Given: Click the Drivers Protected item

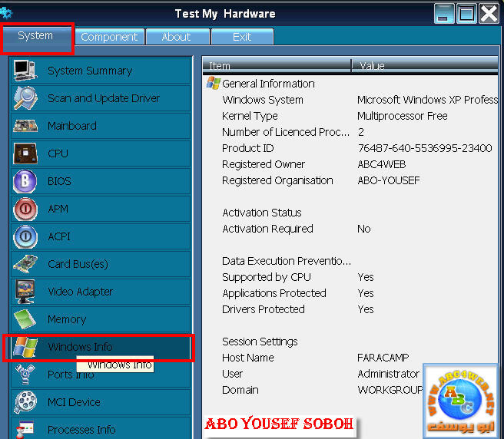Looking at the screenshot, I should (264, 309).
